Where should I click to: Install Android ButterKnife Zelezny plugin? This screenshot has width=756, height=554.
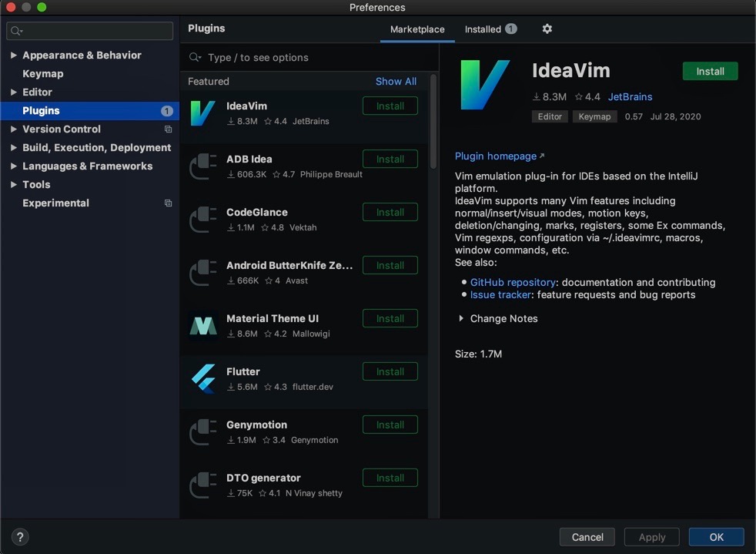(x=390, y=265)
